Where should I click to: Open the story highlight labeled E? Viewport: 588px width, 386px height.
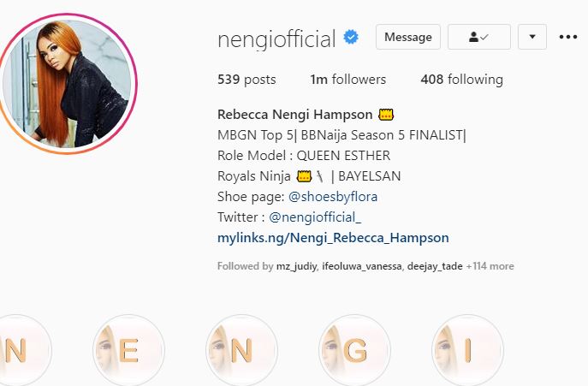(x=128, y=349)
